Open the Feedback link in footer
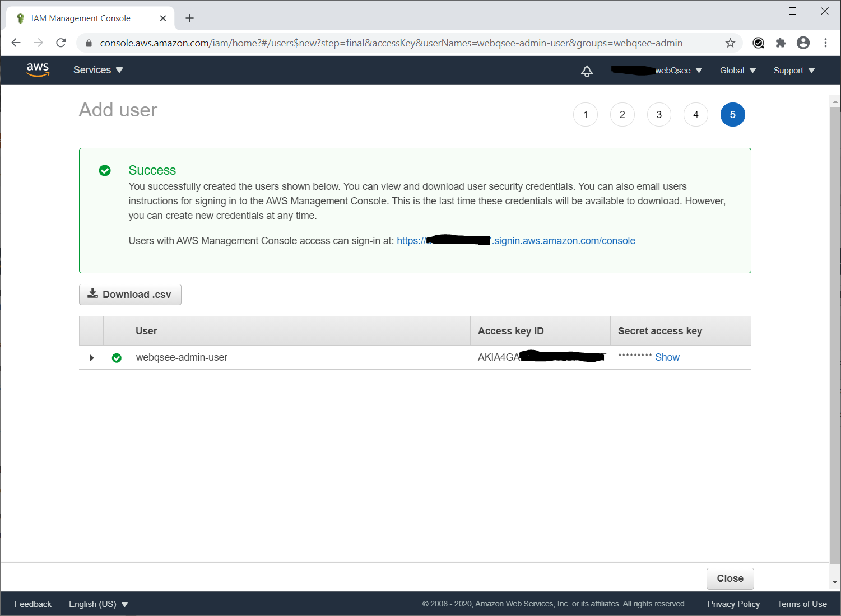 point(33,604)
